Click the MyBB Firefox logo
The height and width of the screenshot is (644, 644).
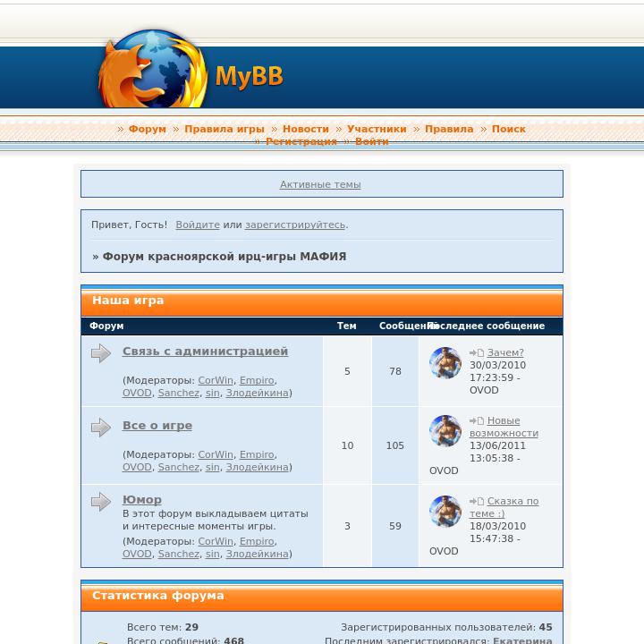click(x=191, y=69)
